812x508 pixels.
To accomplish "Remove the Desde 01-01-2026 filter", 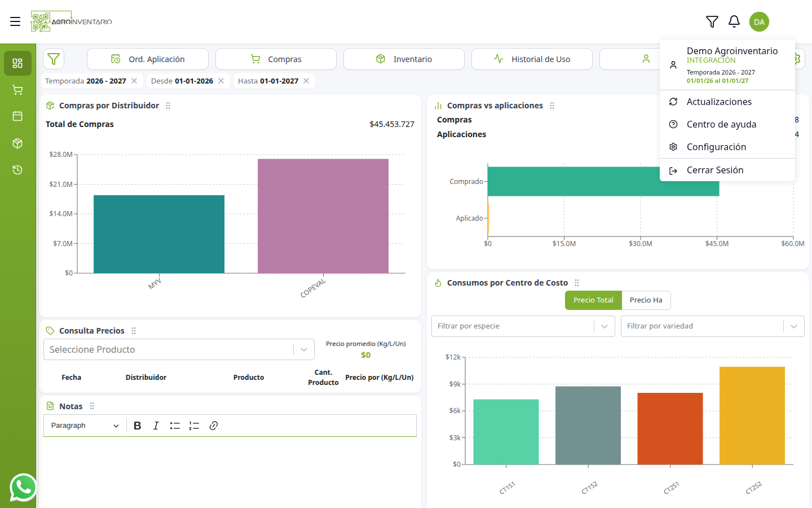I will [221, 81].
